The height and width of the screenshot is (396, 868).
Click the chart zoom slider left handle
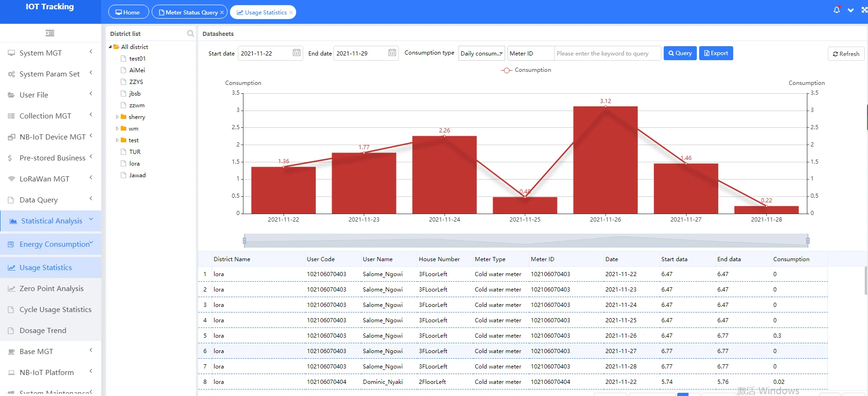[244, 241]
